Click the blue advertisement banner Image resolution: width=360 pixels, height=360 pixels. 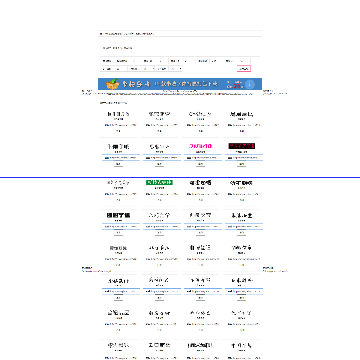pos(180,84)
